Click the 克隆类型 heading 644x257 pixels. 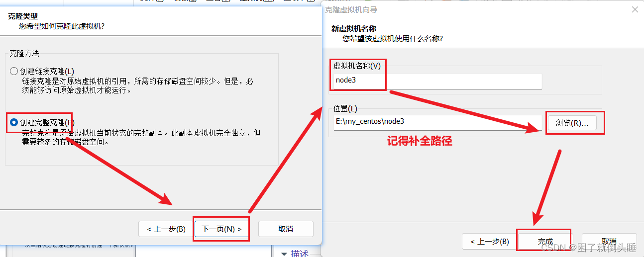[23, 16]
